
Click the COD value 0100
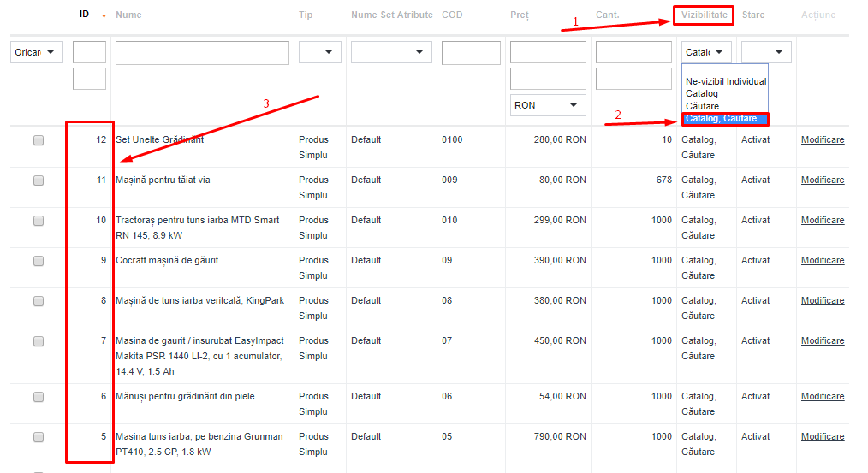tap(452, 140)
